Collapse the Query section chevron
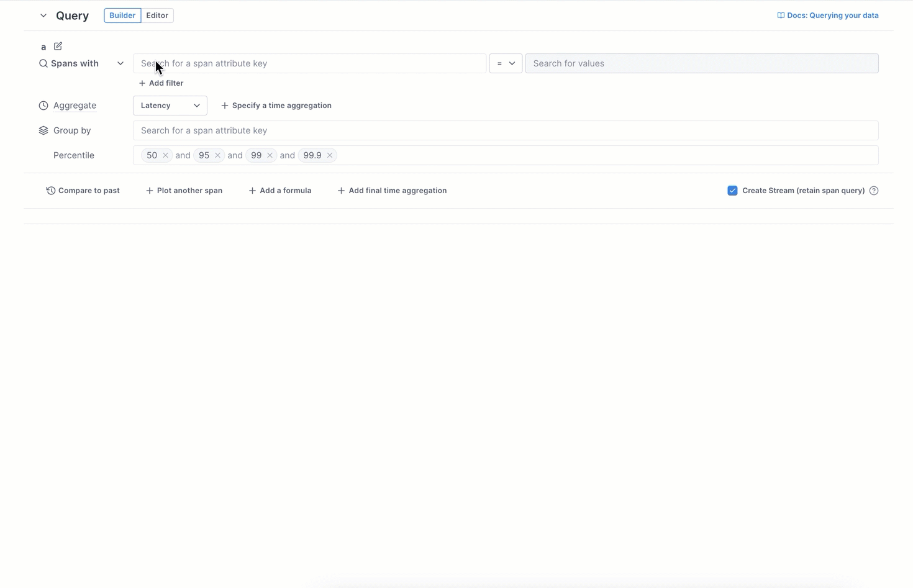The height and width of the screenshot is (588, 913). [x=43, y=15]
